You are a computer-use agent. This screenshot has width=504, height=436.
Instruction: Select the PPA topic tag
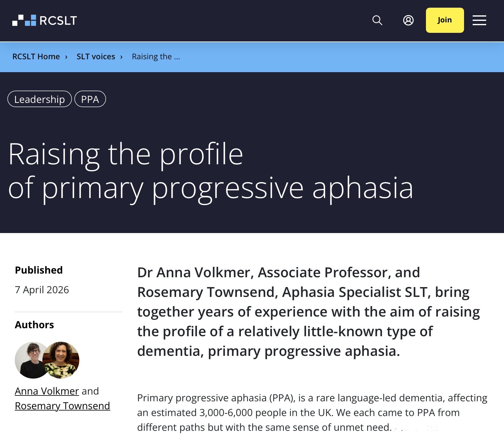[90, 99]
